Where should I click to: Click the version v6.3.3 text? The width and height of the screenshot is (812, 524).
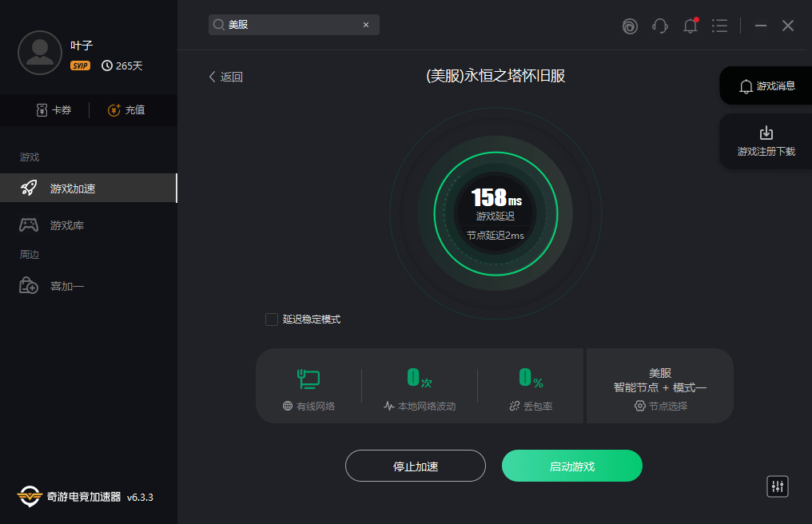coord(141,497)
